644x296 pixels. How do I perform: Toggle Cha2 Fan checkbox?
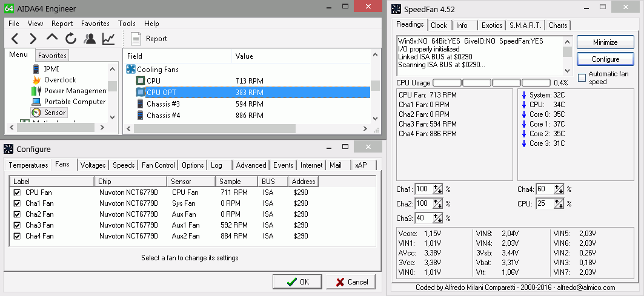17,214
